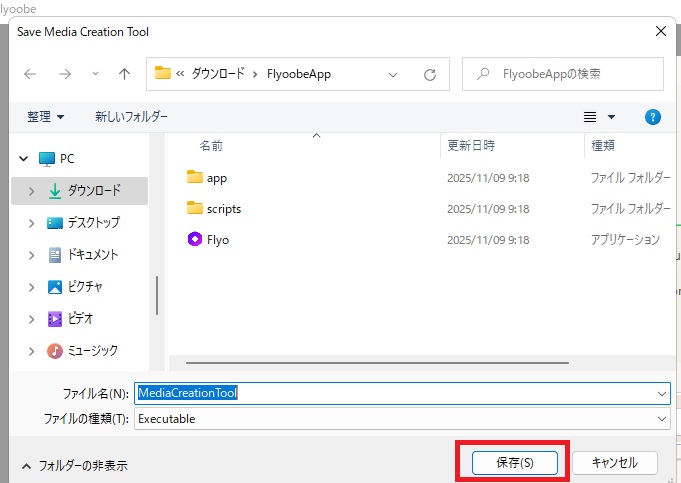Expand the ダウンロード tree node
This screenshot has height=483, width=681.
click(32, 191)
